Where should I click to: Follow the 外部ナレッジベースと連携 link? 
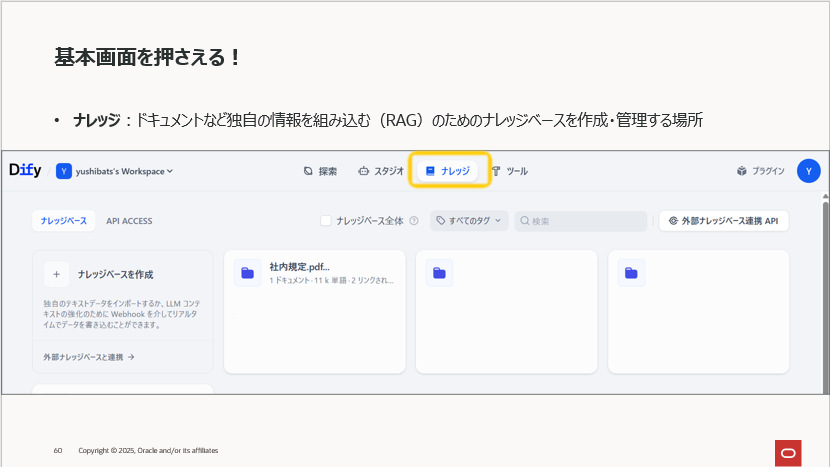pyautogui.click(x=89, y=357)
